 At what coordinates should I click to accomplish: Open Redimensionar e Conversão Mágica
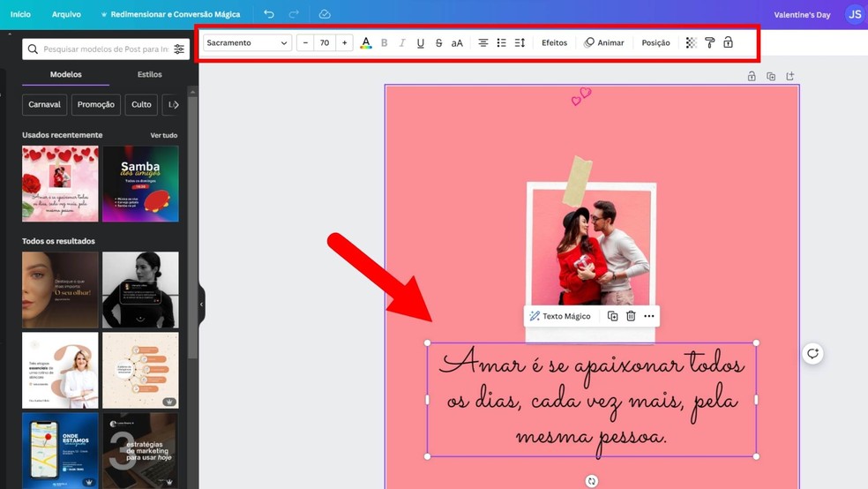[x=170, y=14]
